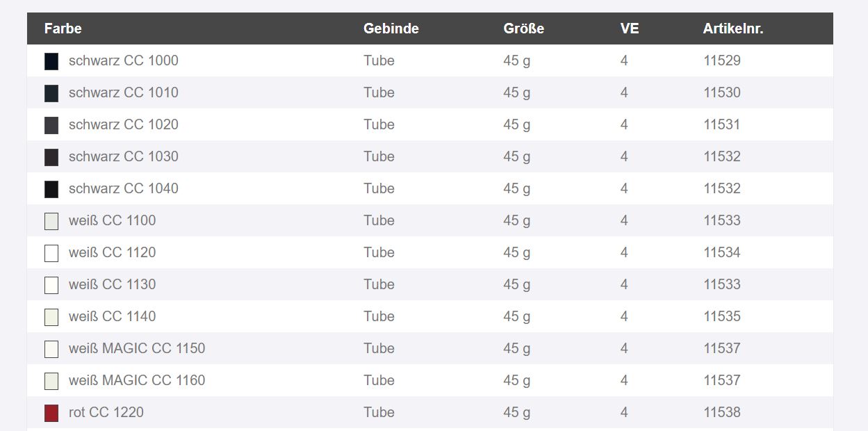Click the schwarz CC 1000 color swatch

pos(51,61)
